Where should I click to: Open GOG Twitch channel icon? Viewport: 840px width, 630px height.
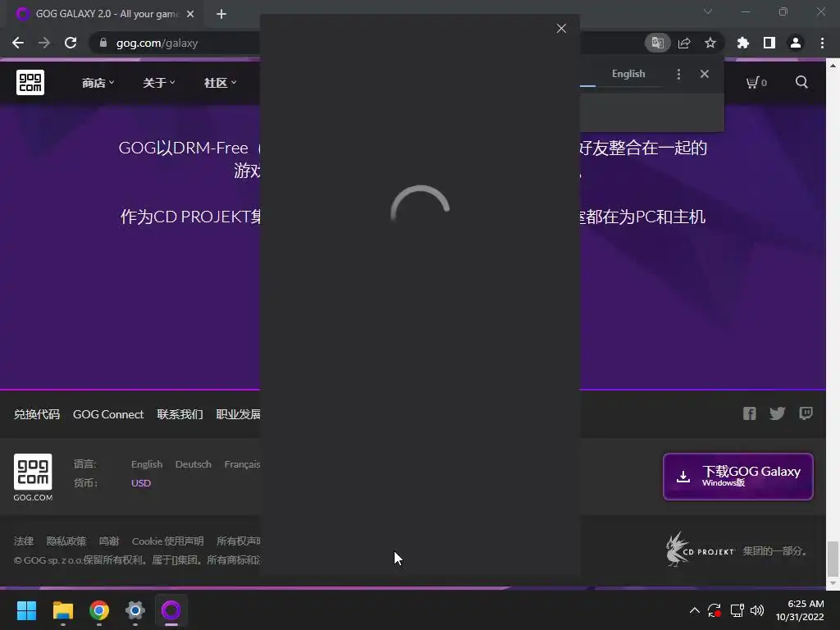coord(806,413)
